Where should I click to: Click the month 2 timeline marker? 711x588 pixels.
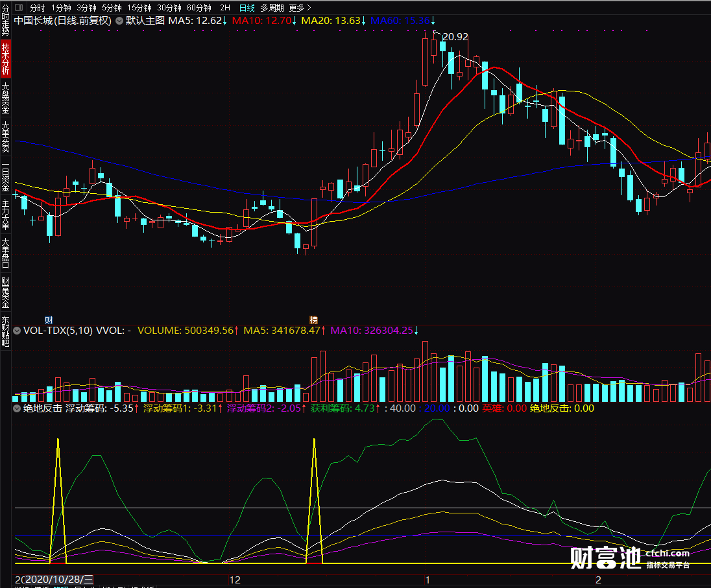pos(598,580)
